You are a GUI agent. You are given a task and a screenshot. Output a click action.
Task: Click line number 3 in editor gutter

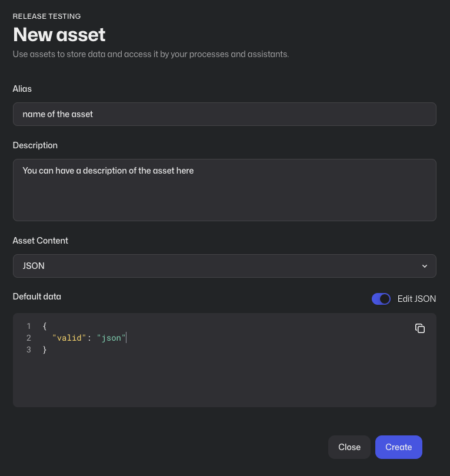tap(29, 349)
